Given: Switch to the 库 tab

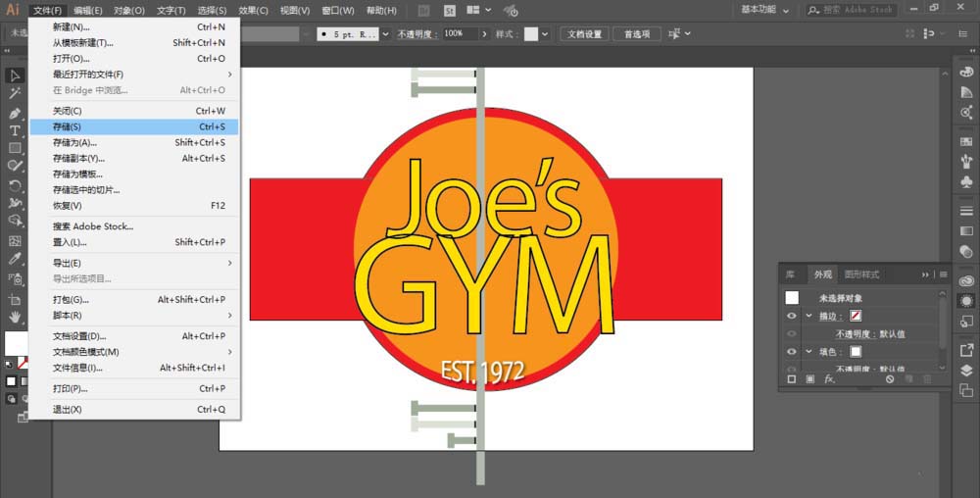Looking at the screenshot, I should 790,274.
